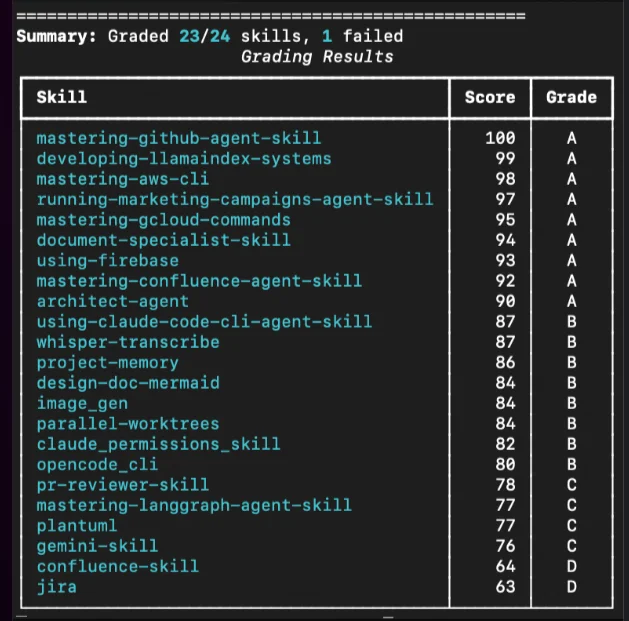Viewport: 629px width, 621px height.
Task: Select pr-reviewer-skill in the table
Action: (x=122, y=485)
